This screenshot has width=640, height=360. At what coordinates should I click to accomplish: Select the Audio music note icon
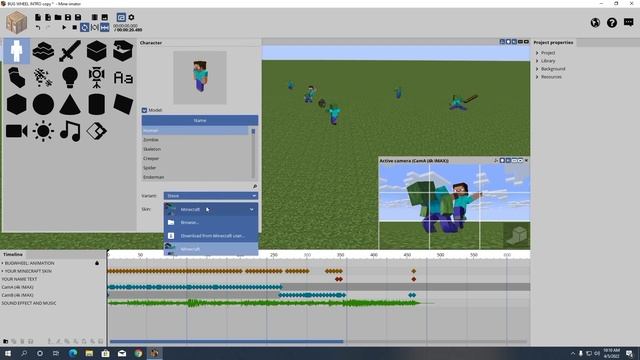70,131
